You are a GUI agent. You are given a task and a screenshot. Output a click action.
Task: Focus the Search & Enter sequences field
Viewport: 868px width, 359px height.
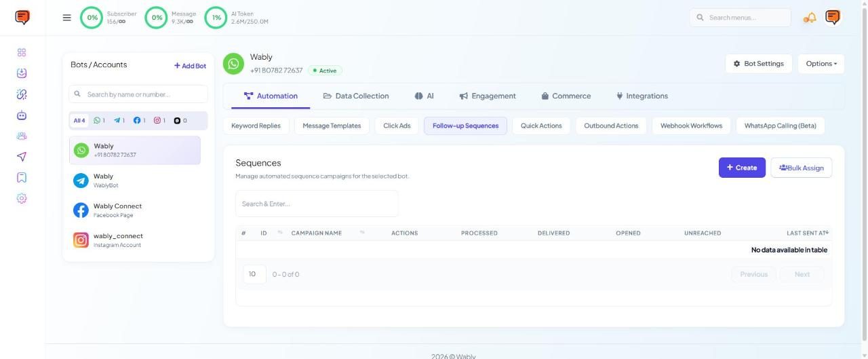317,204
